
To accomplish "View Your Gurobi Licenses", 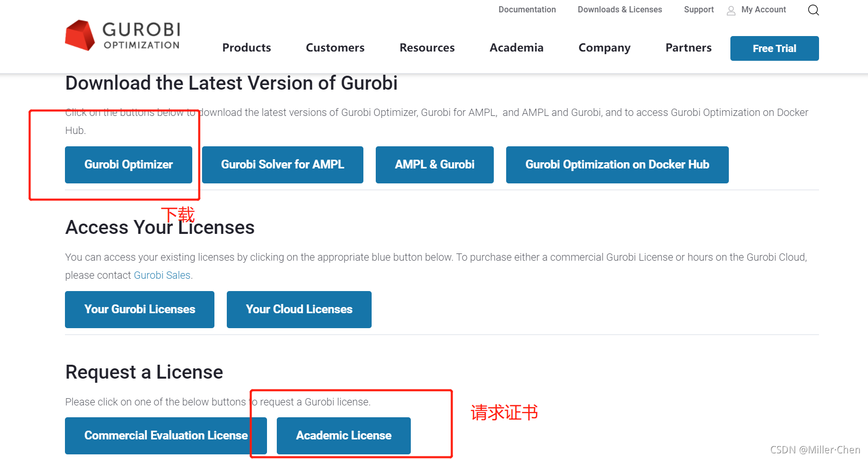I will click(140, 310).
